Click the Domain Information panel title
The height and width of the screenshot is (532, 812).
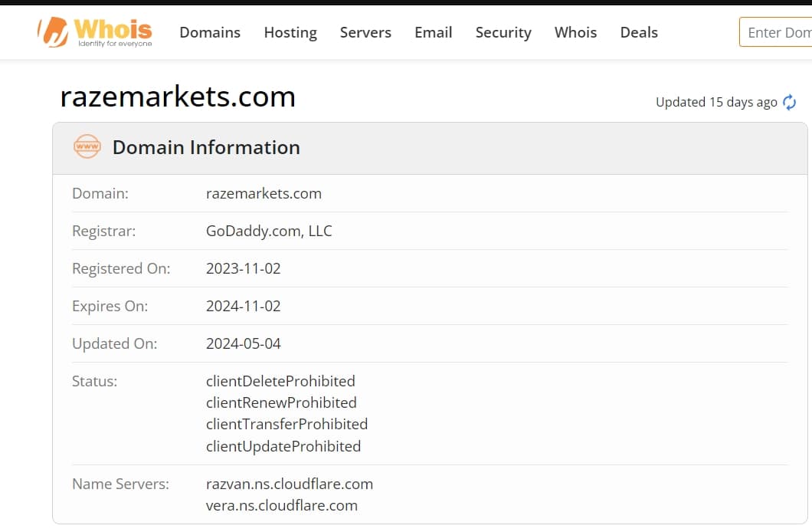[206, 147]
